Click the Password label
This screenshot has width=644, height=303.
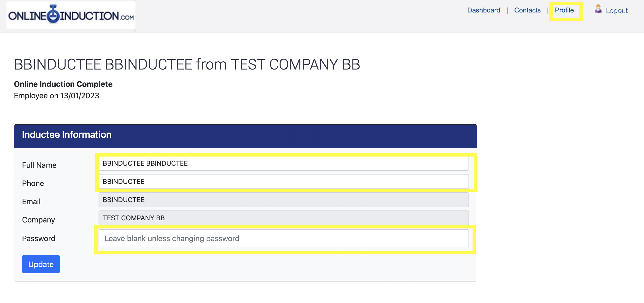point(39,239)
